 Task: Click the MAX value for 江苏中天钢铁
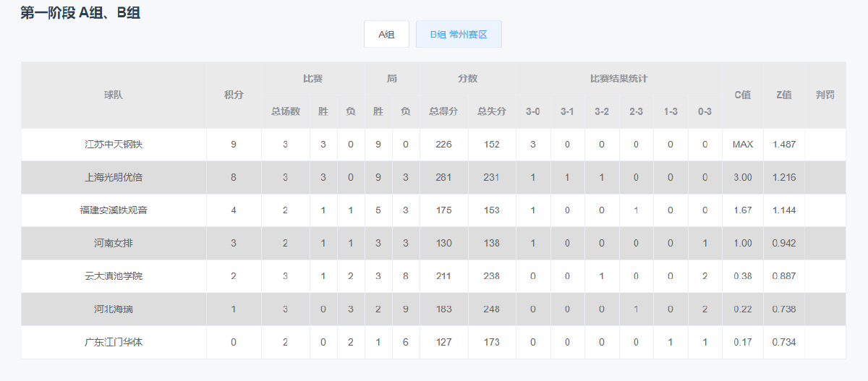[x=743, y=145]
